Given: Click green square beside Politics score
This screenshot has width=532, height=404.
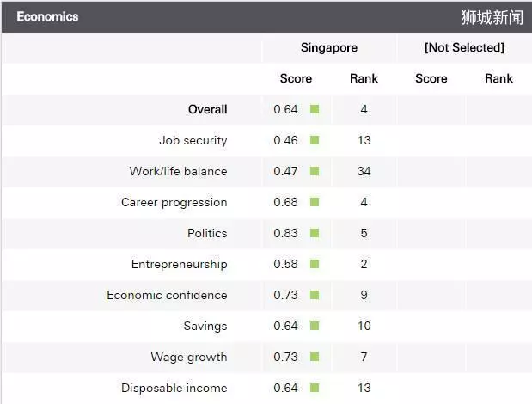Looking at the screenshot, I should coord(315,233).
